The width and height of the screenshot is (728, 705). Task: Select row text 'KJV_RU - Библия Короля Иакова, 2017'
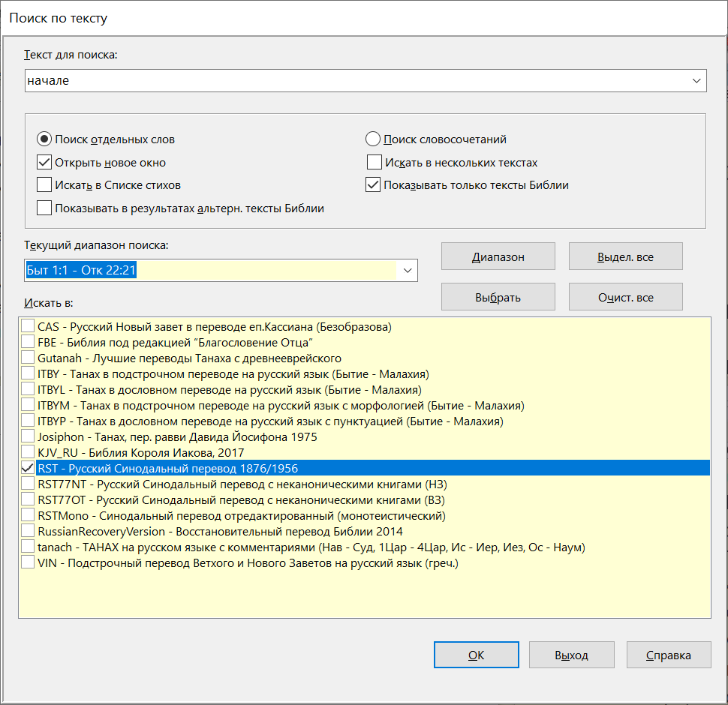point(140,453)
